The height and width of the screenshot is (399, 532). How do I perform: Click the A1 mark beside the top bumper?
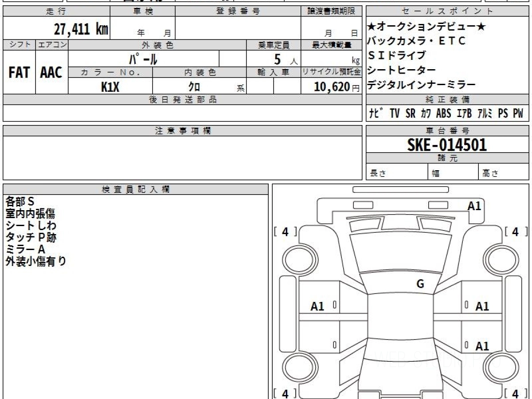[x=474, y=206]
